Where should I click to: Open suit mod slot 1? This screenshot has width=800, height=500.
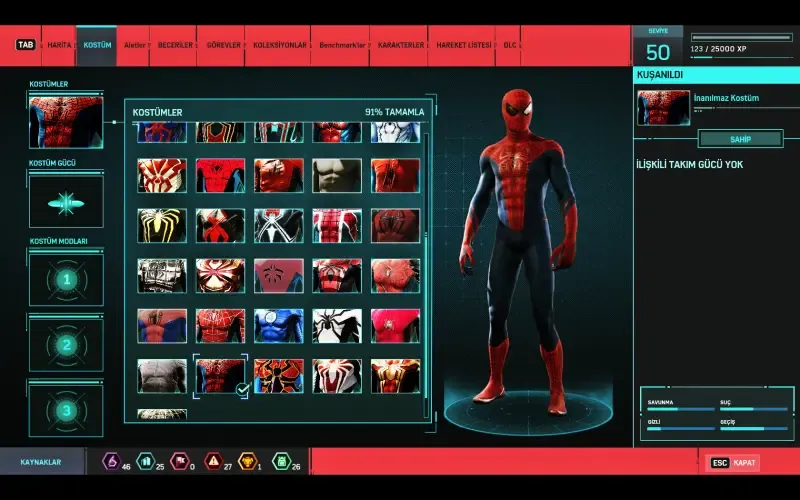(x=66, y=279)
